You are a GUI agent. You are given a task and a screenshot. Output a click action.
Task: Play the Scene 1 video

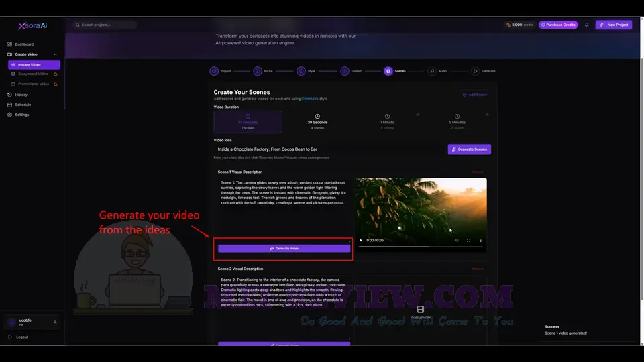tap(361, 241)
